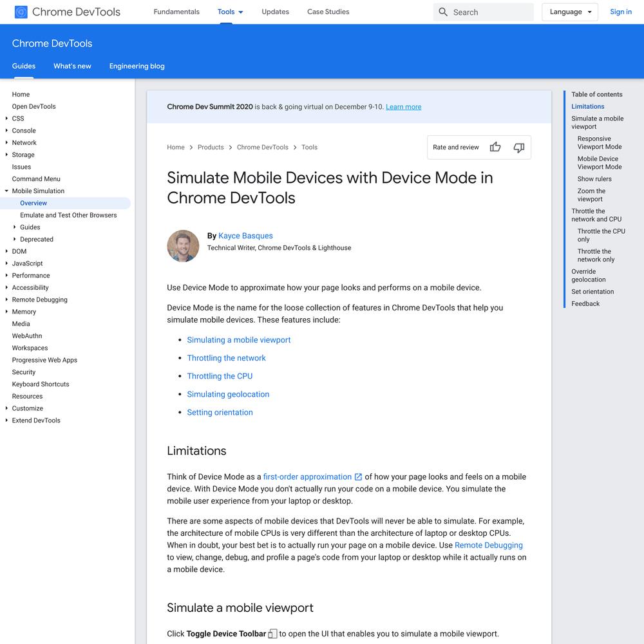The width and height of the screenshot is (644, 644).
Task: Open the Updates top menu
Action: point(276,12)
